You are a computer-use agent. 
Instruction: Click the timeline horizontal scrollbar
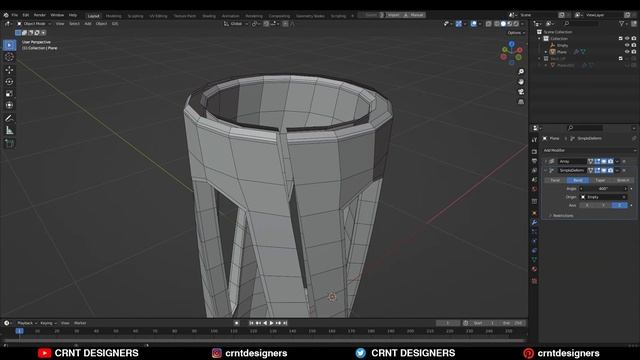click(264, 340)
